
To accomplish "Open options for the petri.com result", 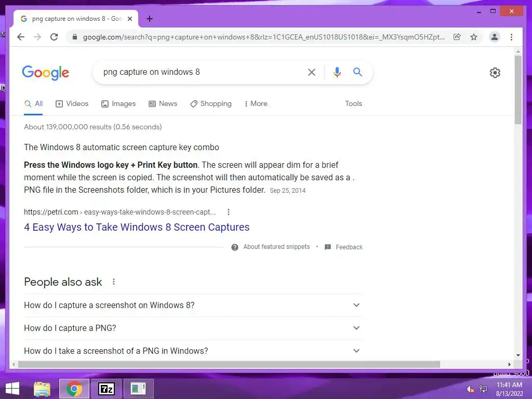I will [229, 212].
